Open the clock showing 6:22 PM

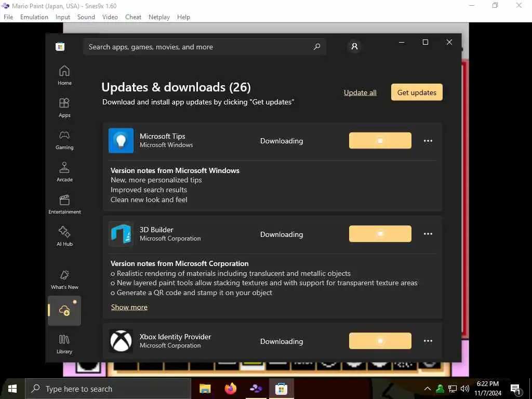(x=488, y=389)
